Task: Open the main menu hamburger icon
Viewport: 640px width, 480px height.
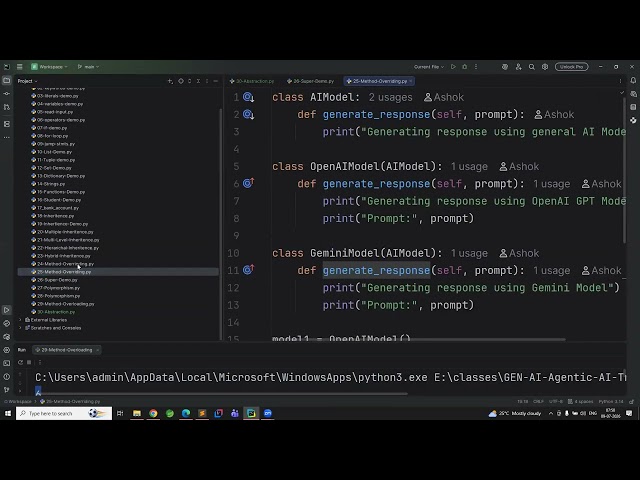Action: (x=19, y=67)
